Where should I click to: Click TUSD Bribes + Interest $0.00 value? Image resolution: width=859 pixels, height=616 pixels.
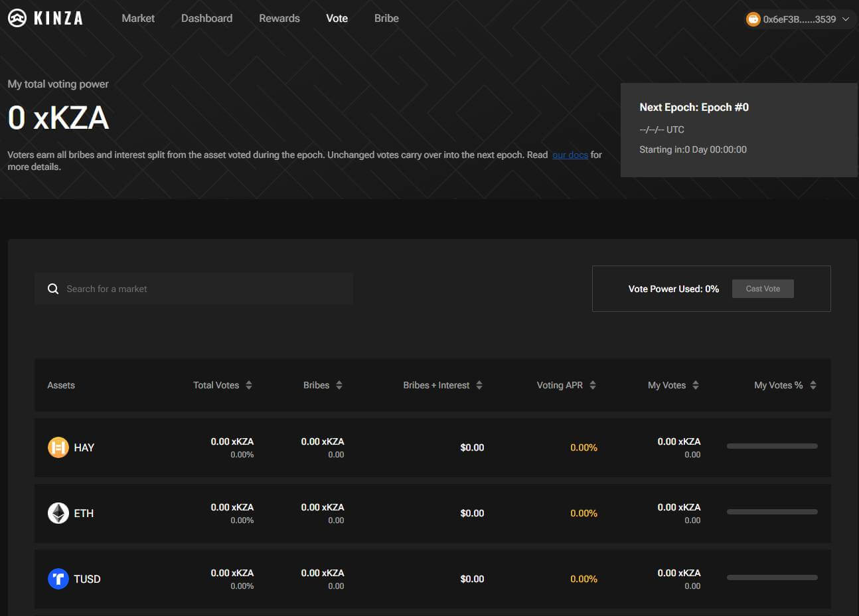coord(472,579)
